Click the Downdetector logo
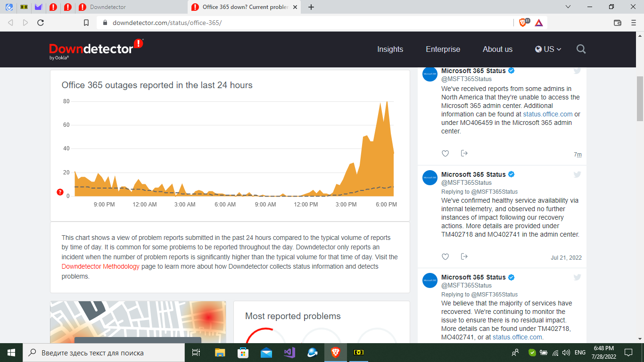 click(x=96, y=49)
